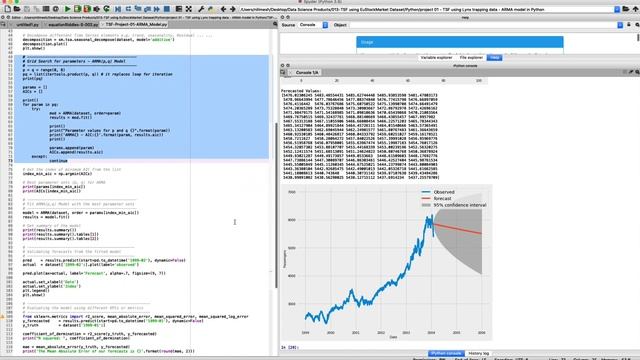Click the lock icon in Help pane
The height and width of the screenshot is (360, 640).
click(x=629, y=25)
